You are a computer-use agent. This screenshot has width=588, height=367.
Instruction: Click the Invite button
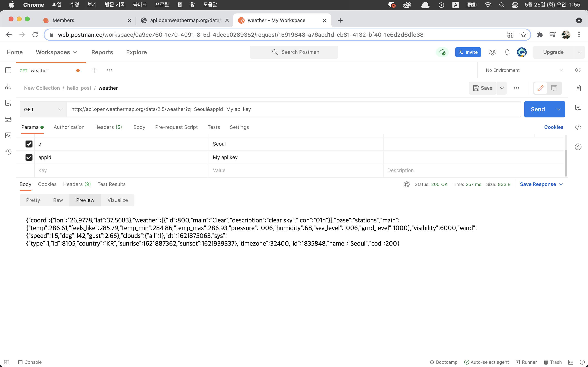[x=468, y=52]
